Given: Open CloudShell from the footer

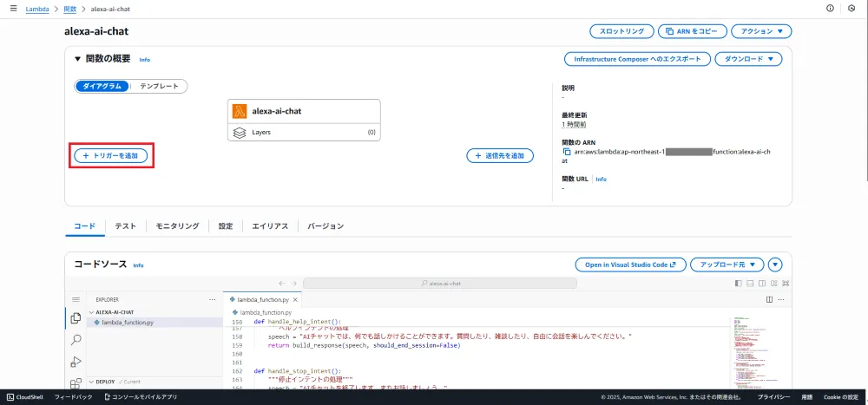Looking at the screenshot, I should point(26,396).
